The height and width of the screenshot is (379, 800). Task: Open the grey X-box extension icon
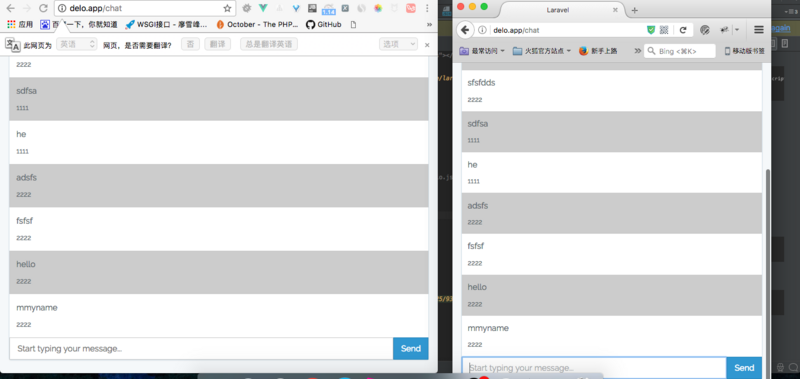coord(345,8)
